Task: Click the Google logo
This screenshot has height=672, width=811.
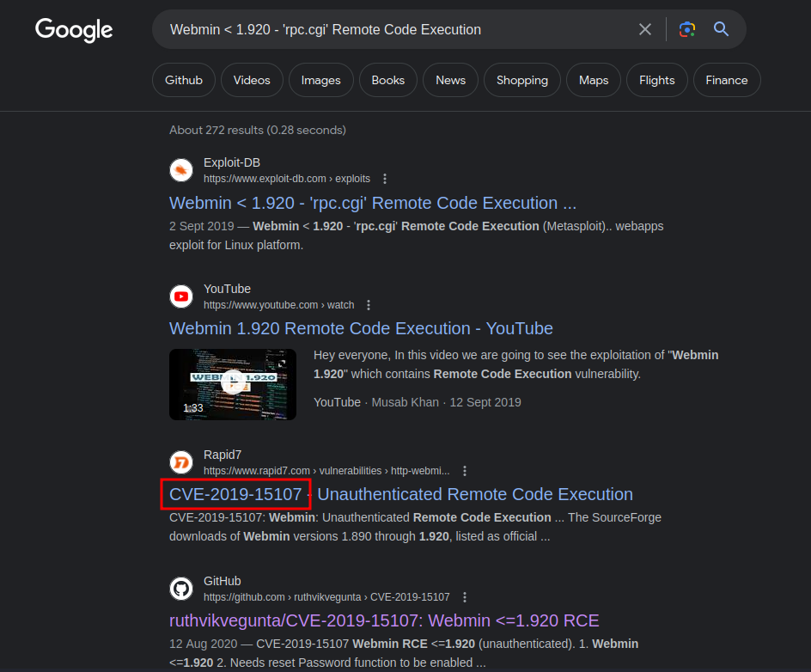Action: click(73, 30)
